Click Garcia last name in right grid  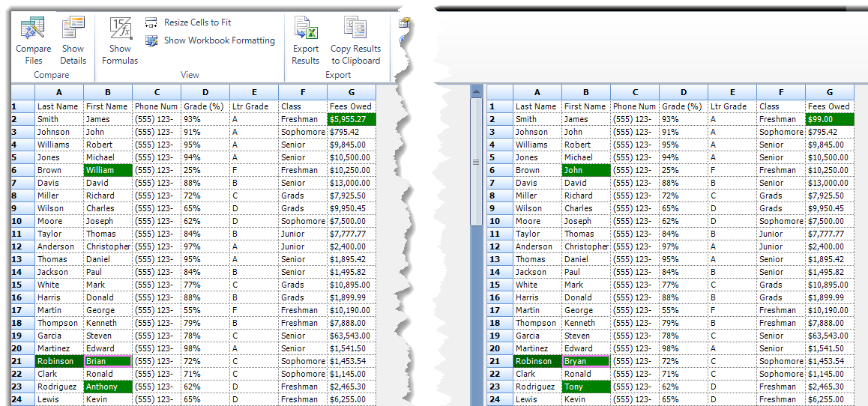coord(537,336)
